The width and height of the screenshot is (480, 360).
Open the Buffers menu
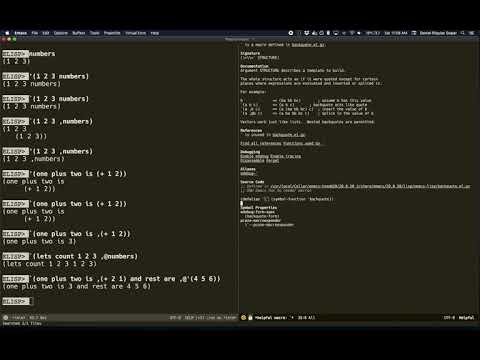79,33
